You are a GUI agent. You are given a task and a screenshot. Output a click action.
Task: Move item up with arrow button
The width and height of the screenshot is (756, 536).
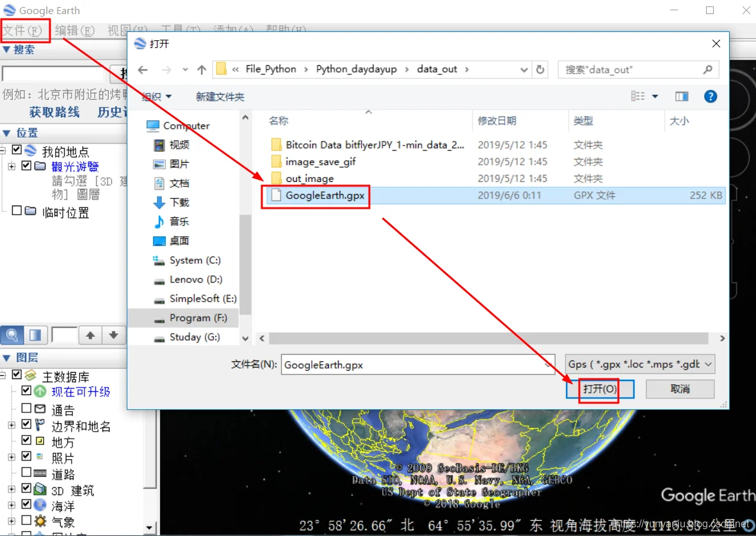90,335
